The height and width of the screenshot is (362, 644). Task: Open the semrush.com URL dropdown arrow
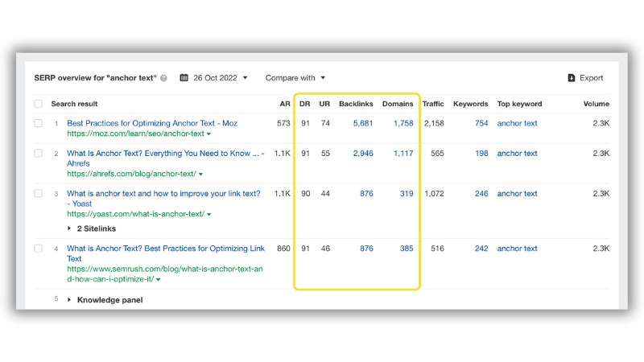(x=158, y=279)
